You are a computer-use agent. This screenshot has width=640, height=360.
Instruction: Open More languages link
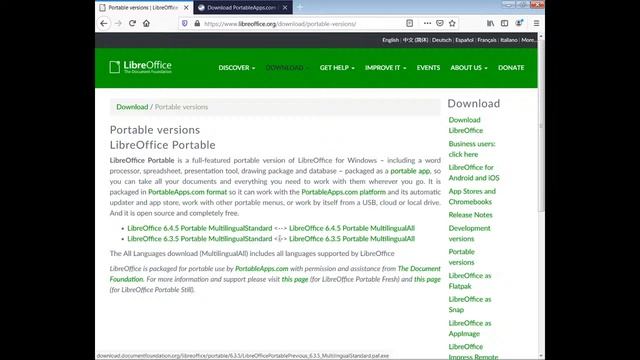click(x=528, y=40)
